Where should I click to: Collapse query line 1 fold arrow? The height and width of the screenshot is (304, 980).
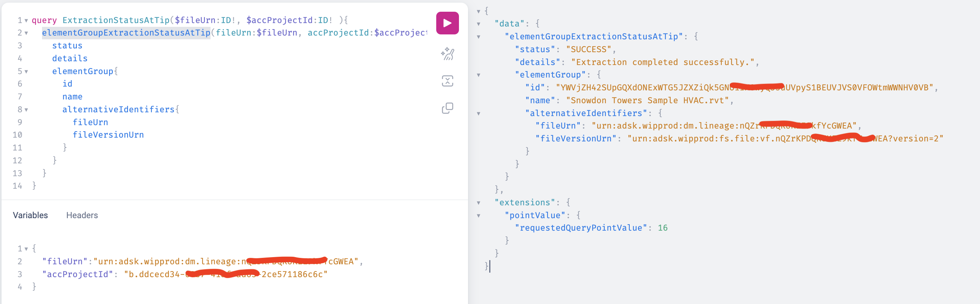click(26, 20)
